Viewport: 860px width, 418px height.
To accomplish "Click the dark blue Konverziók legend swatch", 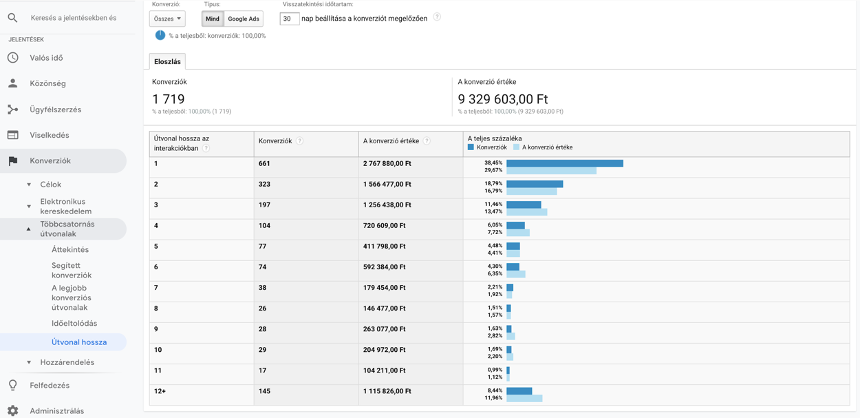I will coord(470,148).
